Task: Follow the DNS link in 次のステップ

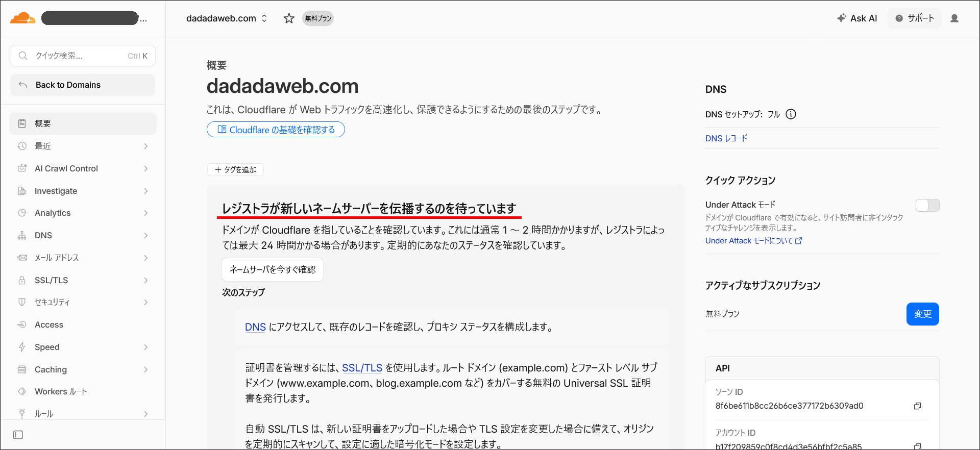Action: (x=255, y=327)
